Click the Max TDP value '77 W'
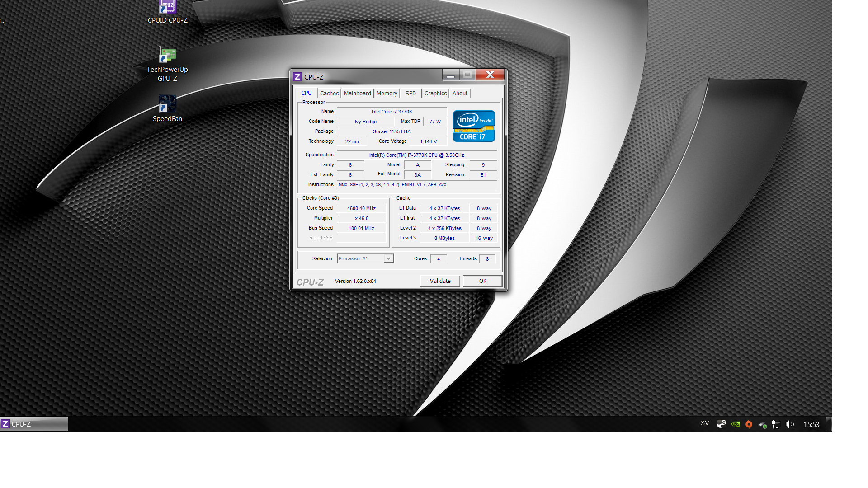 click(435, 122)
